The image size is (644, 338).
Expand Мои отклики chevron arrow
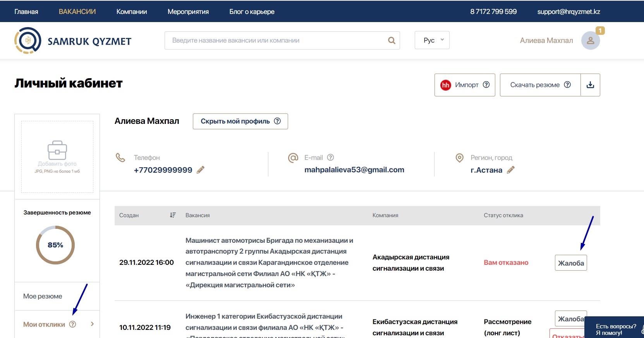pyautogui.click(x=92, y=324)
